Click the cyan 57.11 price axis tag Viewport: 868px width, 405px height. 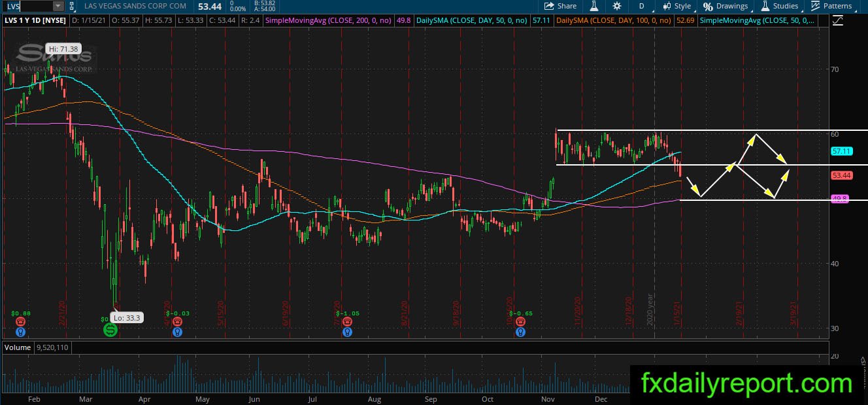[841, 151]
